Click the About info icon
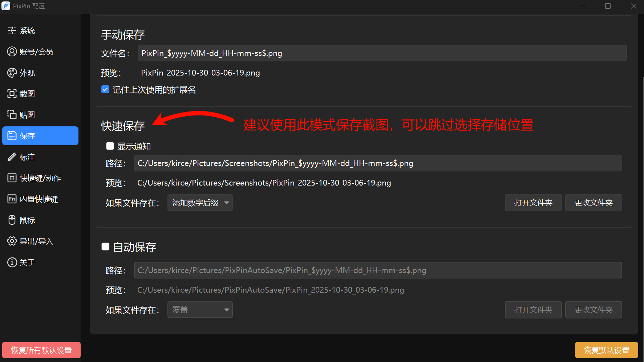 [12, 262]
